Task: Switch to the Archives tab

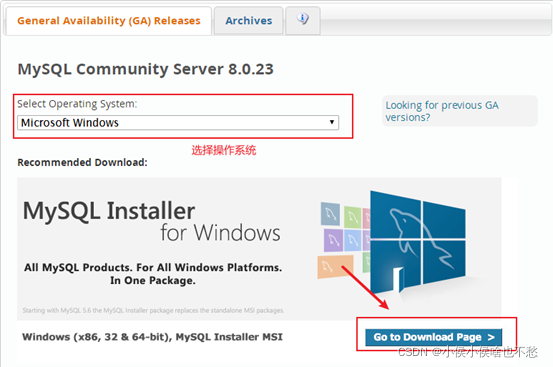Action: click(x=249, y=21)
